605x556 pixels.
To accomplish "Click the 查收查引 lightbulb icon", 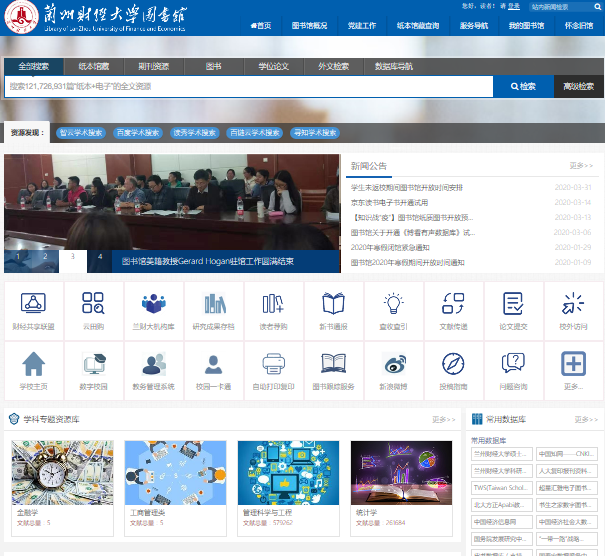I will tap(393, 304).
